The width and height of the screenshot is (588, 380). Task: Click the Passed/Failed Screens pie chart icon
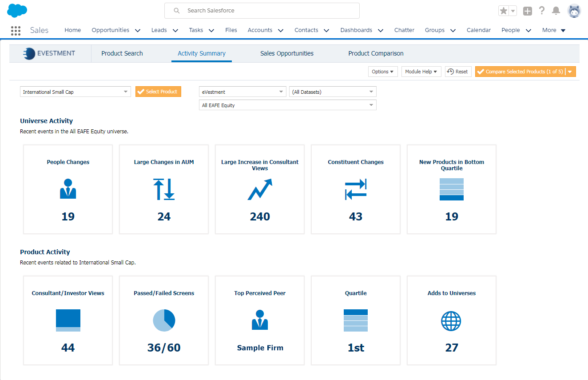[x=163, y=320]
